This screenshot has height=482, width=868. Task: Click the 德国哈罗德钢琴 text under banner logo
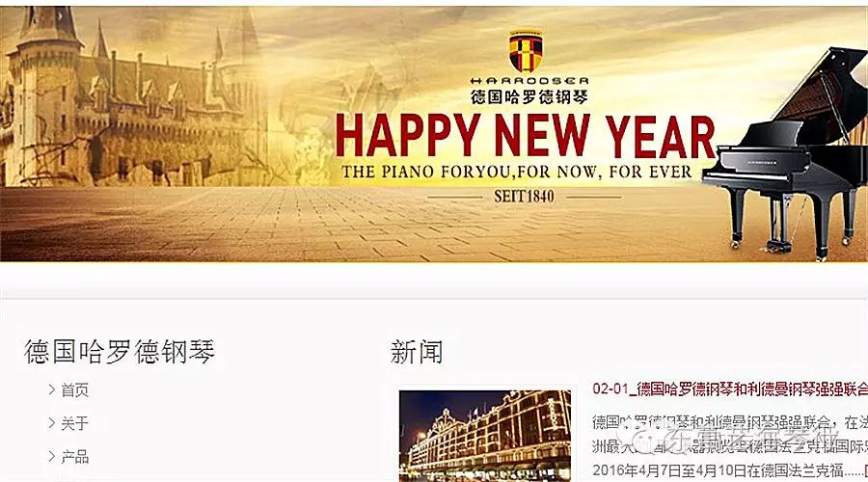529,96
